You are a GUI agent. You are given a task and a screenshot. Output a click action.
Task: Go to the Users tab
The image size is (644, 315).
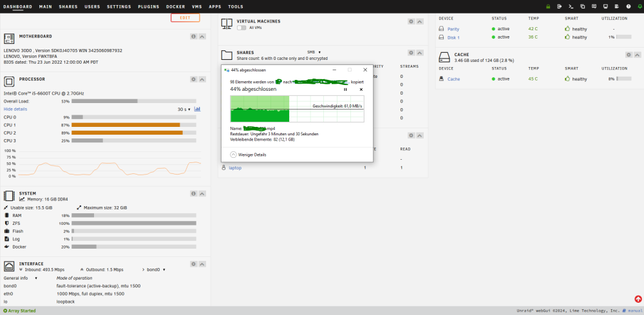pyautogui.click(x=92, y=6)
